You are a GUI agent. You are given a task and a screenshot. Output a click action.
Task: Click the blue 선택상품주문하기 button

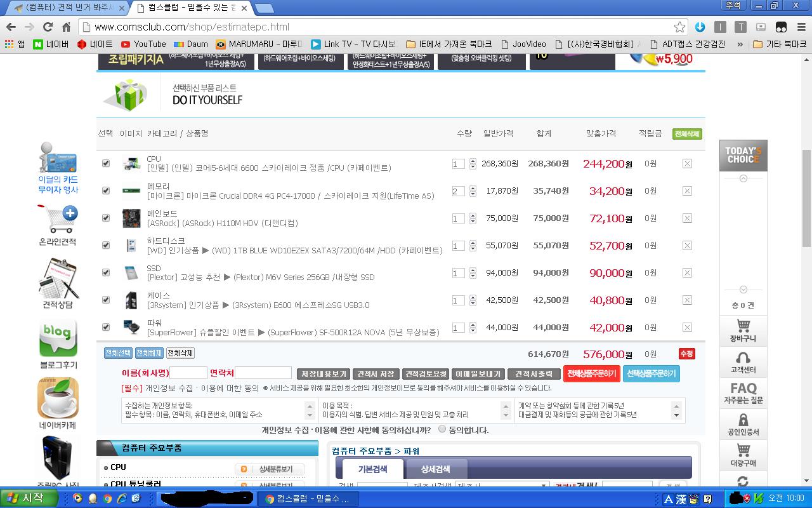652,373
